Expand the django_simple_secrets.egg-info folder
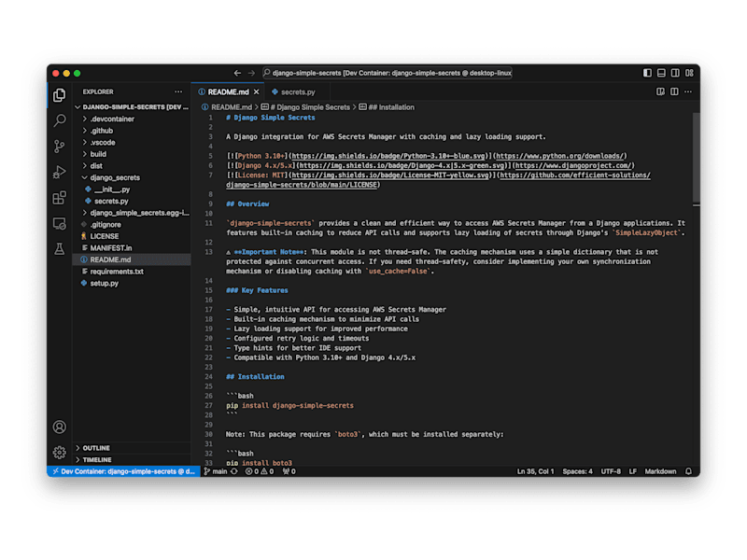747x560 pixels. (x=132, y=213)
